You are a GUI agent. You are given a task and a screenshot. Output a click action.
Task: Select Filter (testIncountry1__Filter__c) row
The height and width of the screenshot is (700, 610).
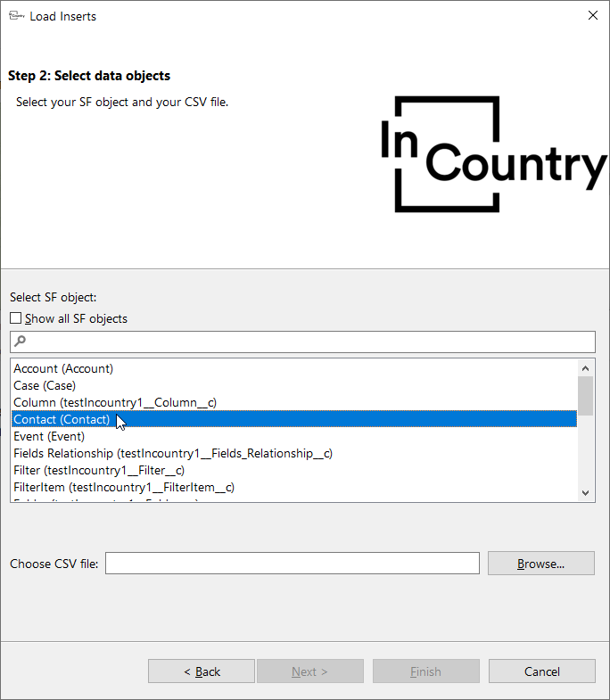293,471
